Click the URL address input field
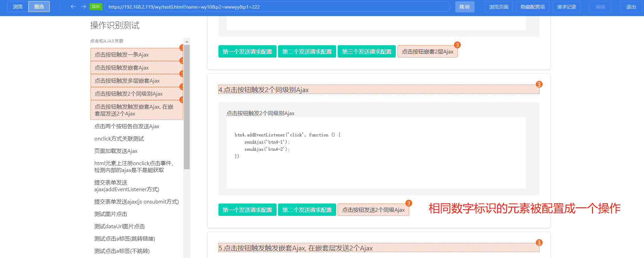Viewport: 644px width, 258px height. (x=277, y=7)
